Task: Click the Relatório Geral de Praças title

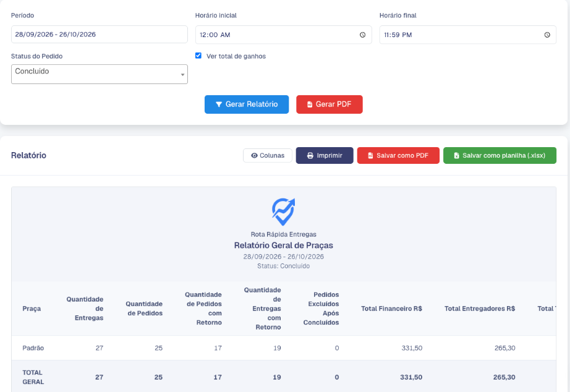Action: click(284, 245)
